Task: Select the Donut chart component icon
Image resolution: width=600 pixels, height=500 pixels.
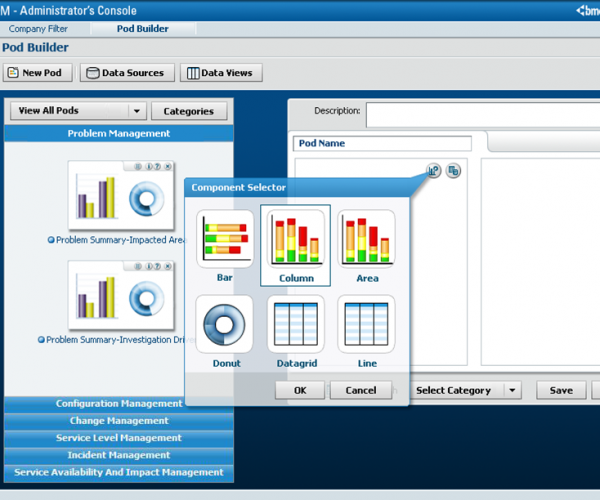Action: (224, 324)
